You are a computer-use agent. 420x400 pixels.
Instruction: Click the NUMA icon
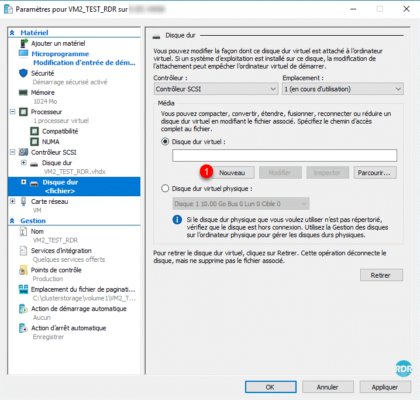34,142
